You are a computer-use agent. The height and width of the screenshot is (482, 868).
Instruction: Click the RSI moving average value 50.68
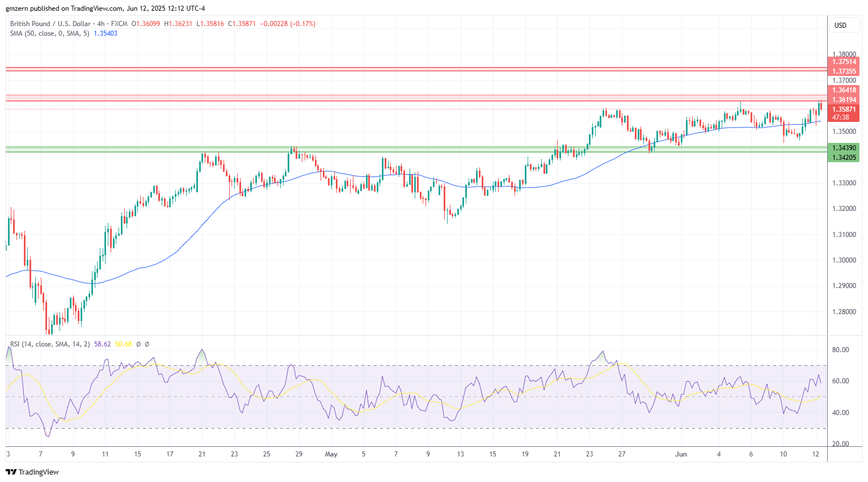pos(123,344)
